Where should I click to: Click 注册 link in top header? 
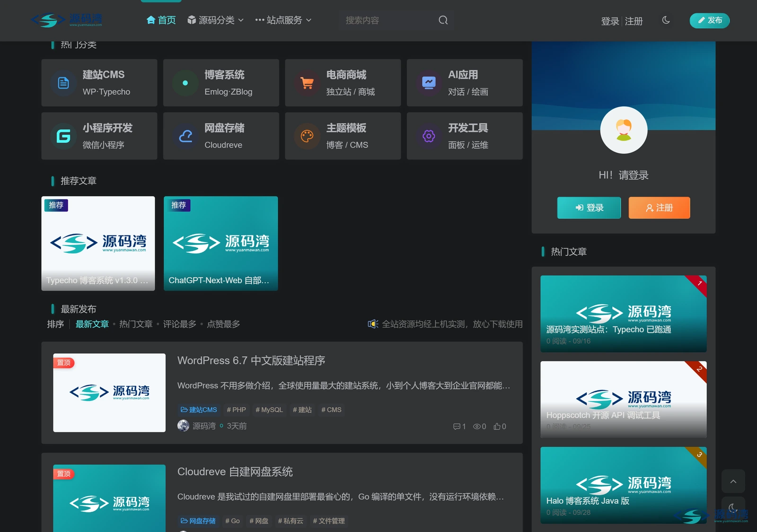coord(634,21)
